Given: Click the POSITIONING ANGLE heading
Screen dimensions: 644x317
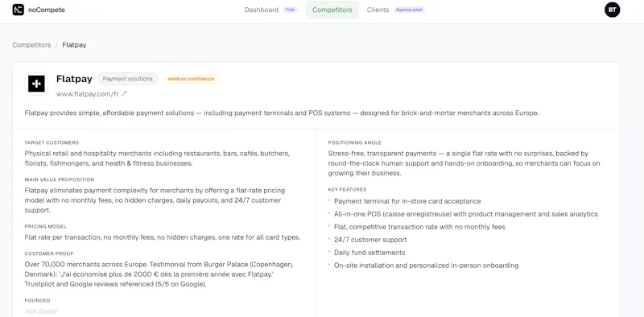Looking at the screenshot, I should pos(355,142).
